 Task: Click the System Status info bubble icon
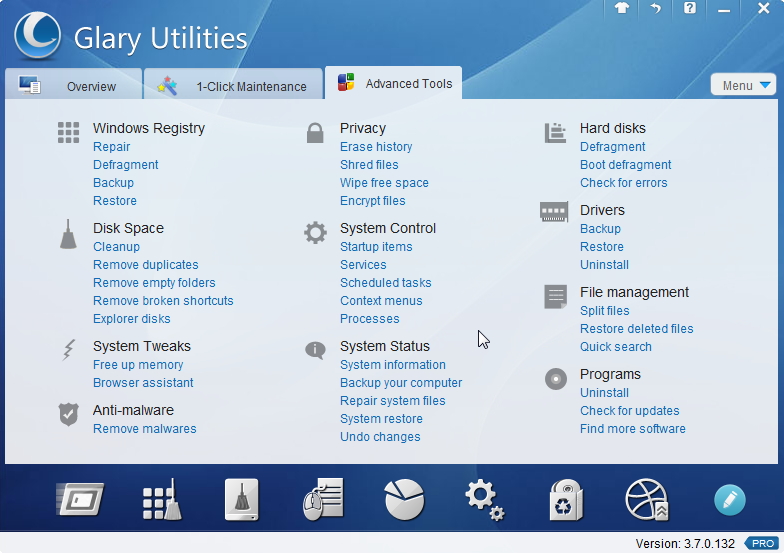pos(316,350)
